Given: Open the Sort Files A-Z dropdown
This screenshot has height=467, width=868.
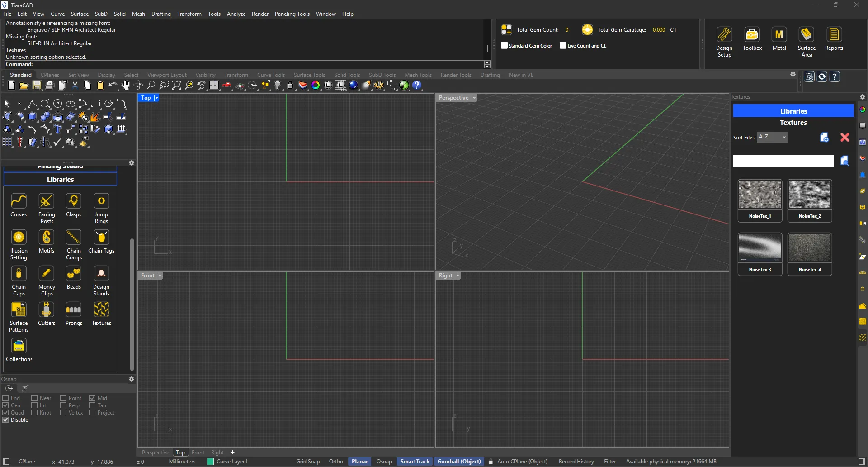Looking at the screenshot, I should click(x=772, y=137).
